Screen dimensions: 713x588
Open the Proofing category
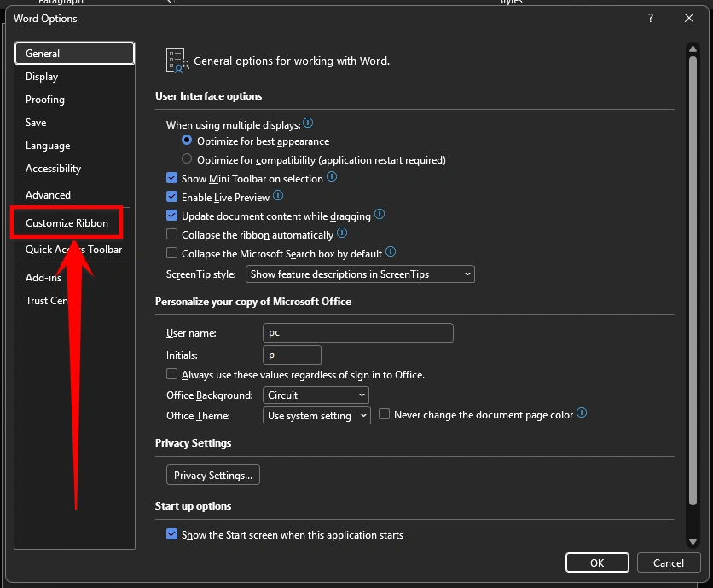(74, 100)
